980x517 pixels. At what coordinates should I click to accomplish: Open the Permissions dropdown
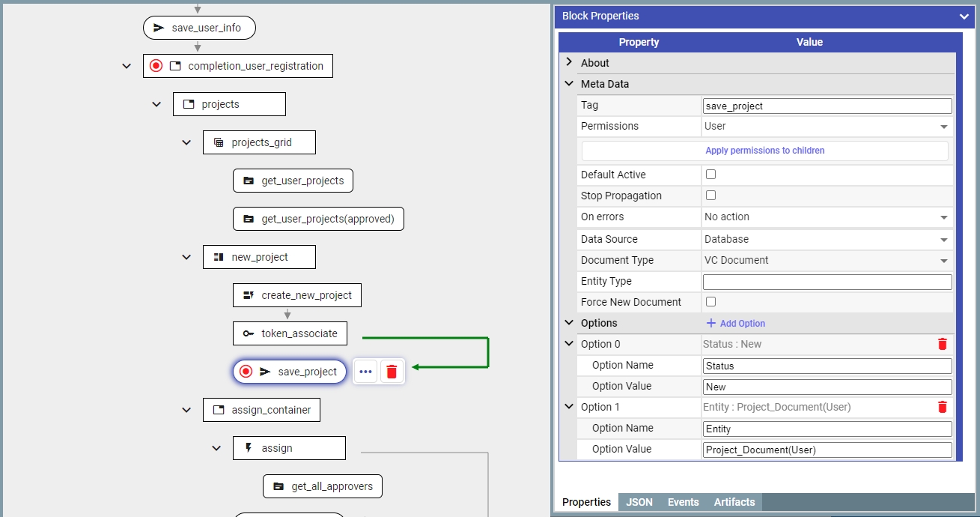(x=827, y=127)
